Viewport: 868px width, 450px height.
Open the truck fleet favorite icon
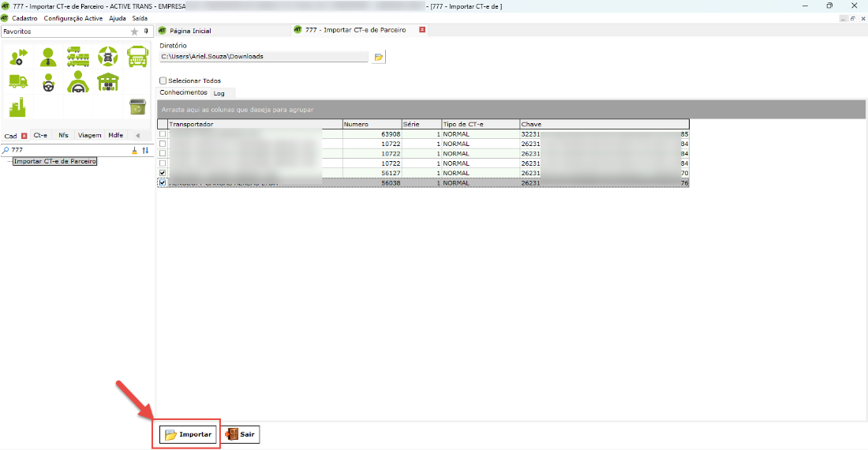78,57
